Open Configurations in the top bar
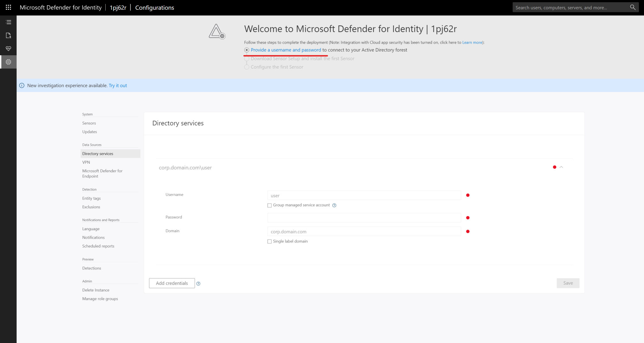644x343 pixels. point(154,8)
